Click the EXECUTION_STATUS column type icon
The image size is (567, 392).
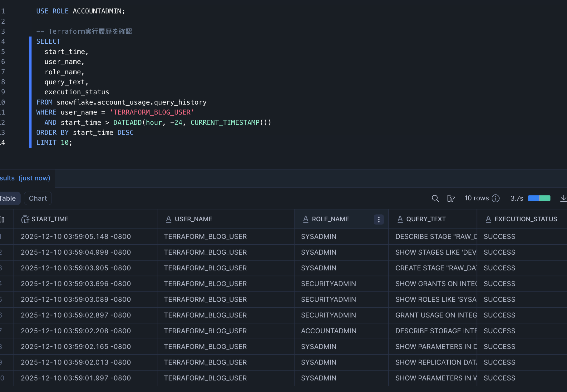pos(488,219)
